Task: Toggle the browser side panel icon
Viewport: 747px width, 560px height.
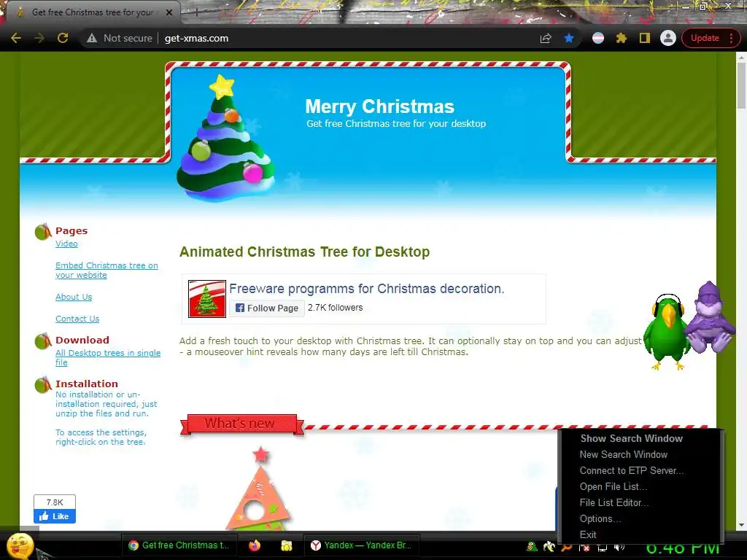Action: click(x=645, y=38)
